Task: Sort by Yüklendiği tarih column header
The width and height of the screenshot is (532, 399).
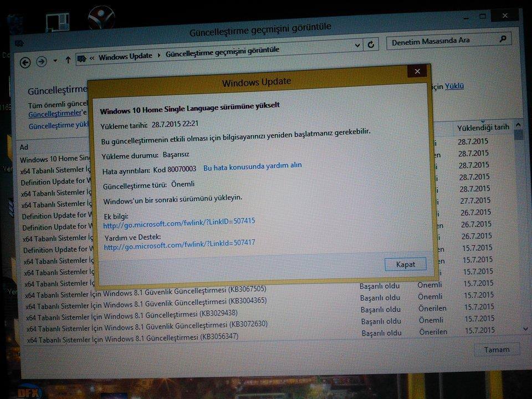Action: click(x=483, y=127)
